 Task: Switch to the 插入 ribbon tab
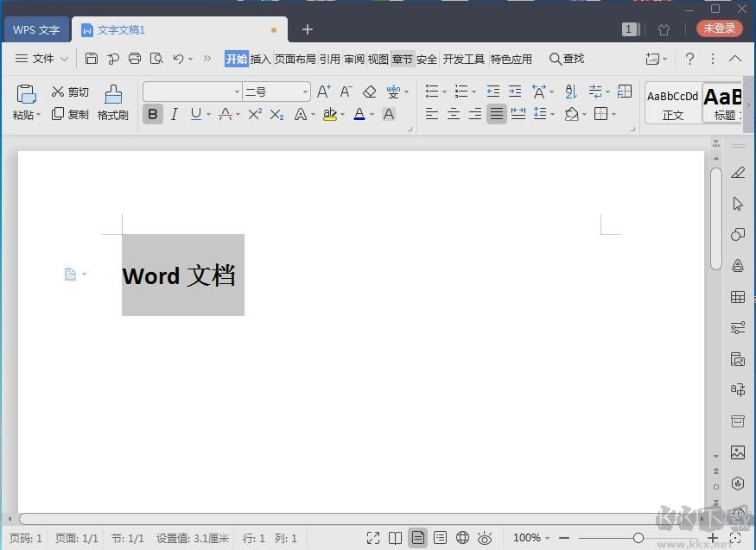click(x=260, y=59)
